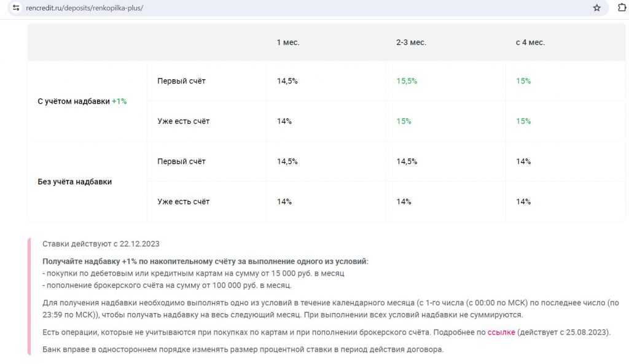Click the green 15% cell under "с 4 мес." first account

[x=523, y=81]
